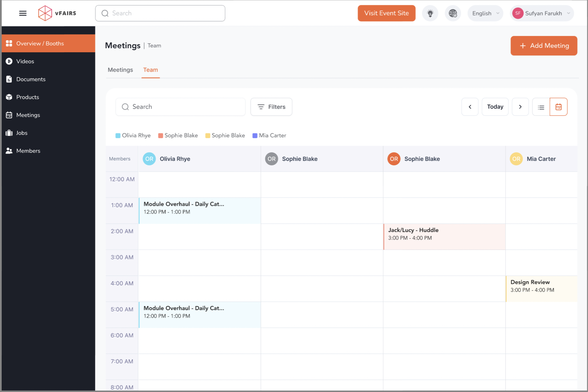The width and height of the screenshot is (588, 392).
Task: Go to previous day arrow
Action: pos(470,107)
